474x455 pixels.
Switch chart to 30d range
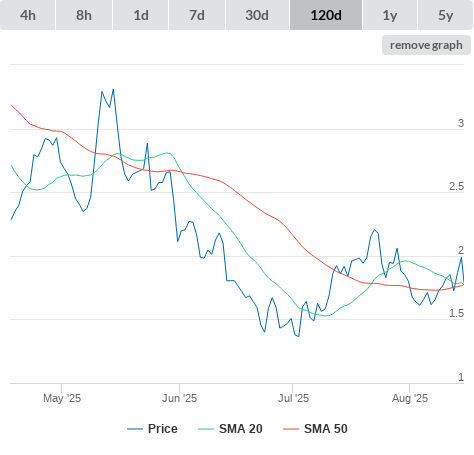[x=257, y=15]
